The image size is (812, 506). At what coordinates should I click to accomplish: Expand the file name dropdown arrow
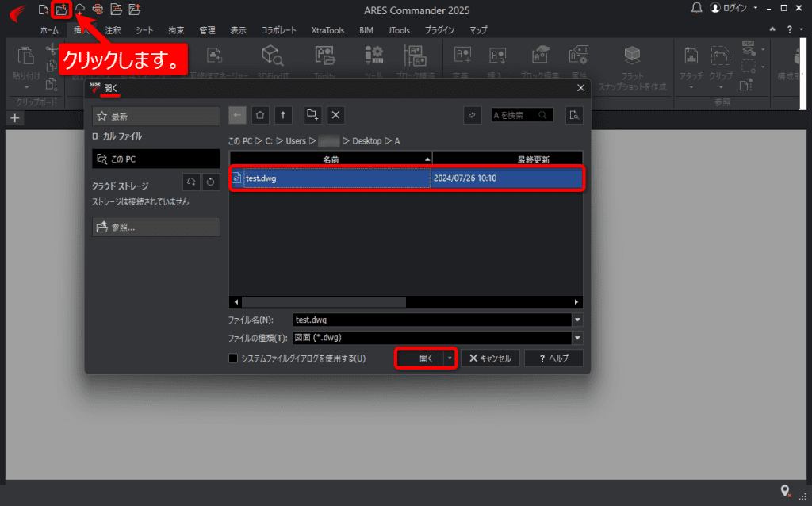(577, 320)
